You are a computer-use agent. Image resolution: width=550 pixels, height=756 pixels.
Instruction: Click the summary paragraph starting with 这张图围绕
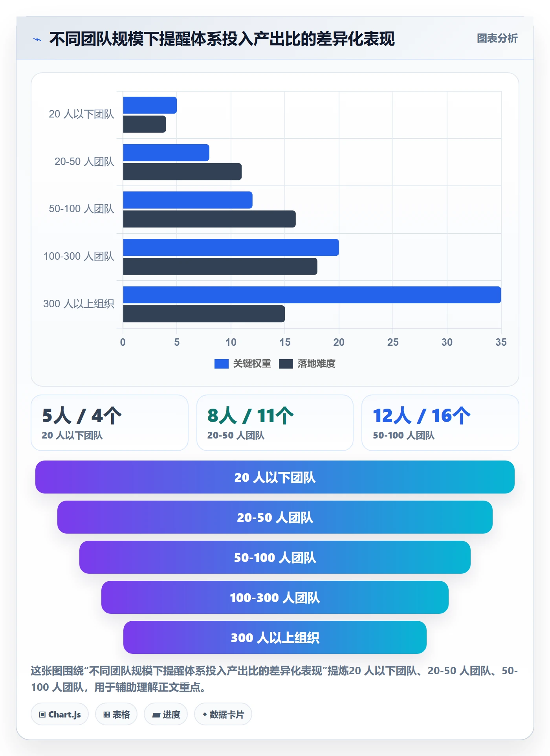(275, 679)
